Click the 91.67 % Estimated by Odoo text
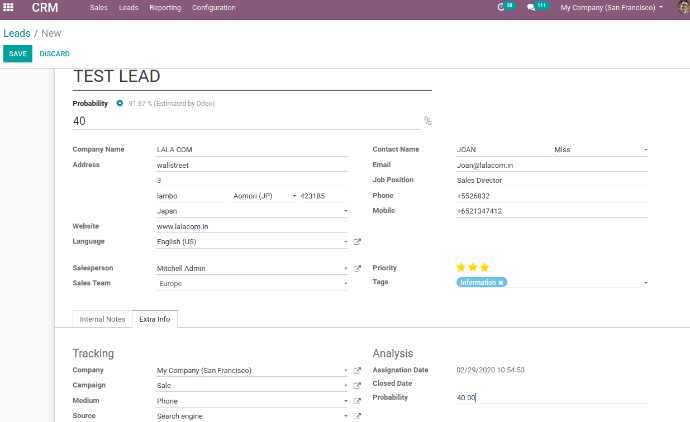Screen dimensions: 690x422 [x=172, y=103]
